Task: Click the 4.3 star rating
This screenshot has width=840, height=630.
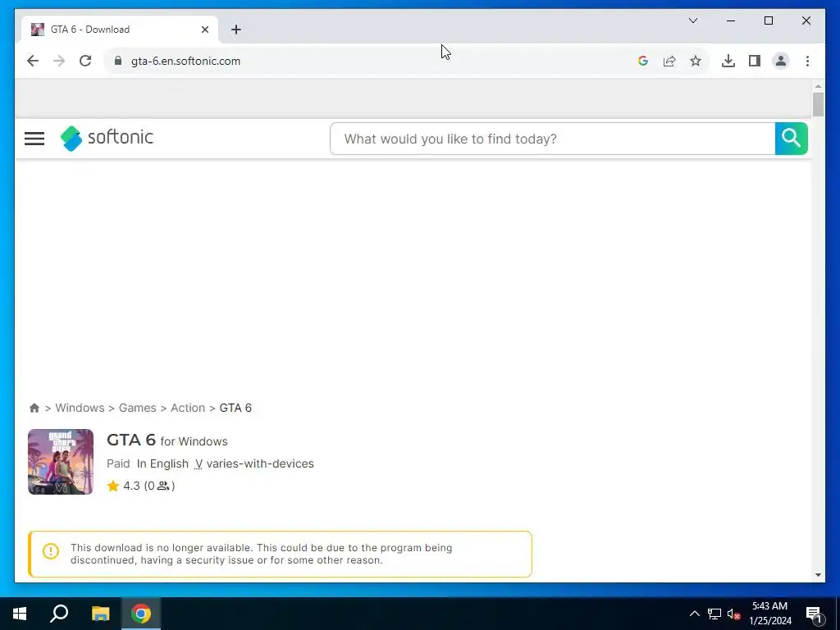Action: [x=123, y=486]
